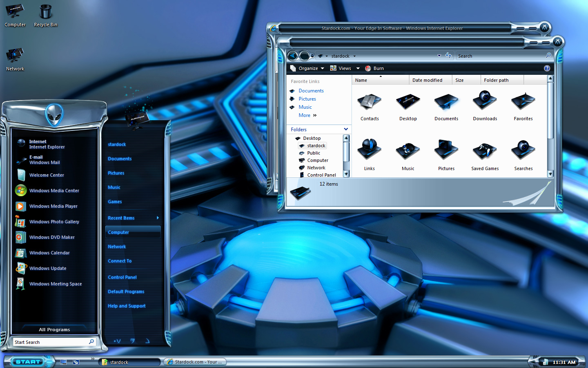Show All Programs list

click(x=54, y=330)
